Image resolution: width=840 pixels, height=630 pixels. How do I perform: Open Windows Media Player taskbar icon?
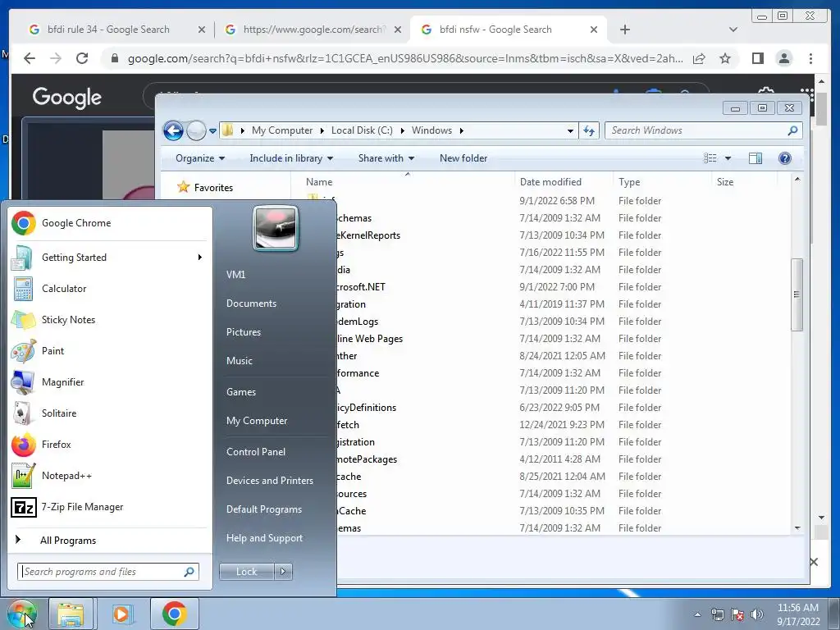click(x=121, y=614)
